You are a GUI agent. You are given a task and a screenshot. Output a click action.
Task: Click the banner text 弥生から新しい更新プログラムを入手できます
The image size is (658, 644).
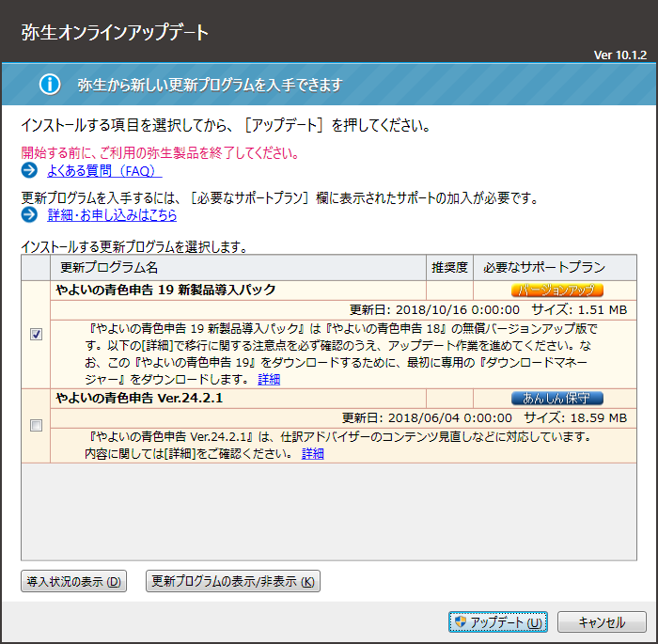tap(211, 85)
